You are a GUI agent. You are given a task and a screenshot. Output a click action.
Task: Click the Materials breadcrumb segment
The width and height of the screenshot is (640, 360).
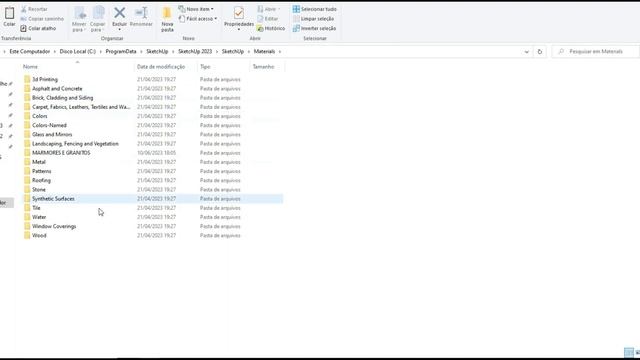(264, 51)
